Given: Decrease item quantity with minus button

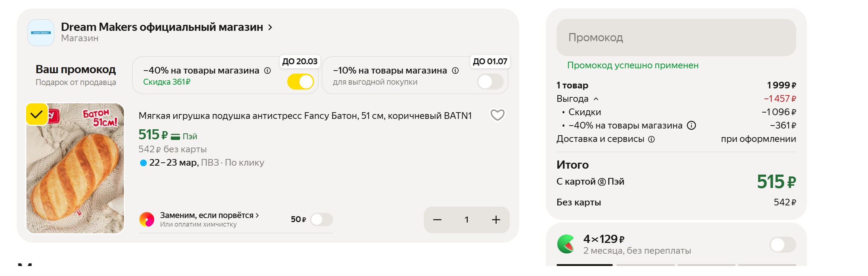Looking at the screenshot, I should (x=437, y=220).
